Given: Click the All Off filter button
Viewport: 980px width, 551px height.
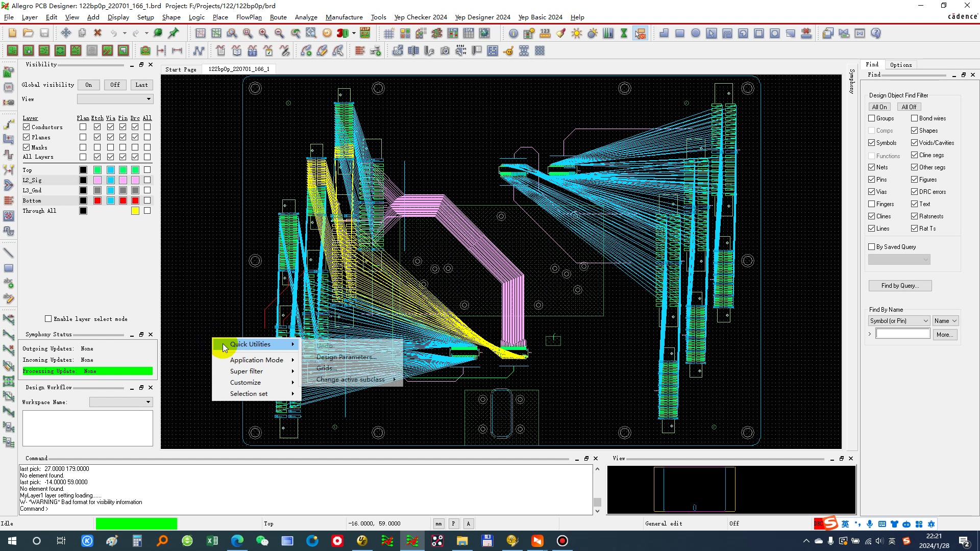Looking at the screenshot, I should point(909,107).
